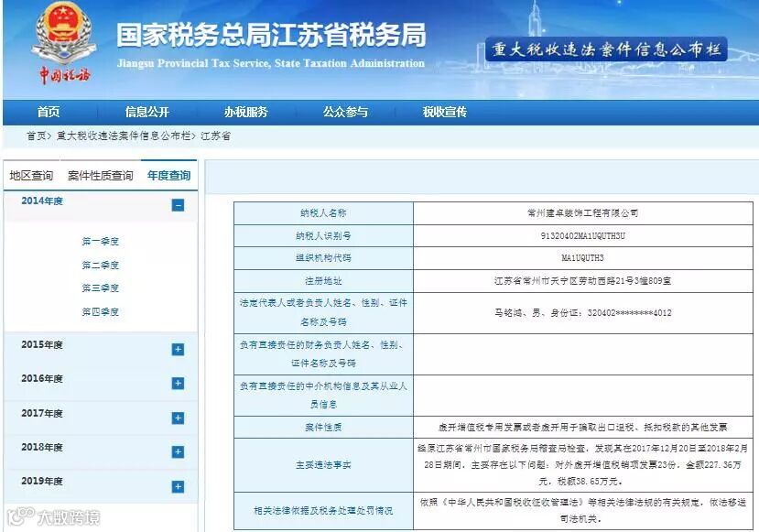
Task: Open the 公众参与 navigation menu
Action: pyautogui.click(x=345, y=113)
